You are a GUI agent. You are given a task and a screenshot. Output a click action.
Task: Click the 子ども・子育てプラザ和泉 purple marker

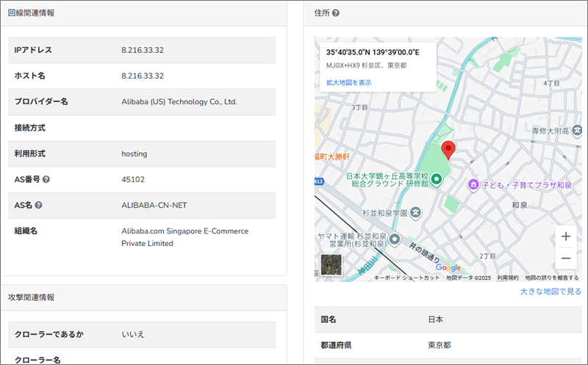pos(473,184)
